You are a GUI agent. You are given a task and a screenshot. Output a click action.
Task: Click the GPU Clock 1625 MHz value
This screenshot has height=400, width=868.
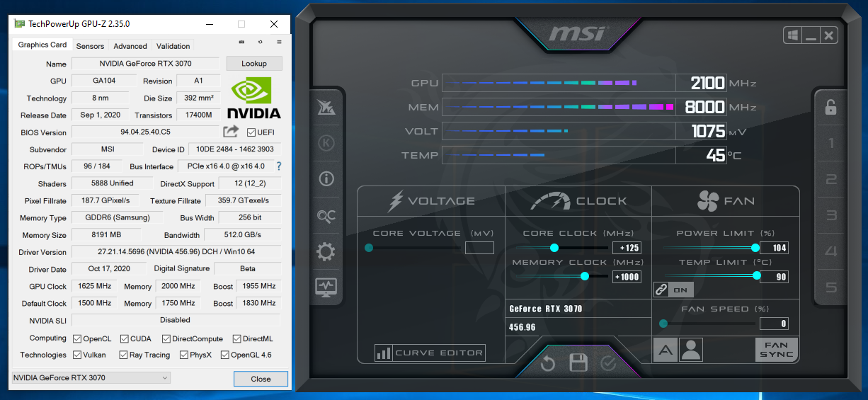click(x=94, y=286)
